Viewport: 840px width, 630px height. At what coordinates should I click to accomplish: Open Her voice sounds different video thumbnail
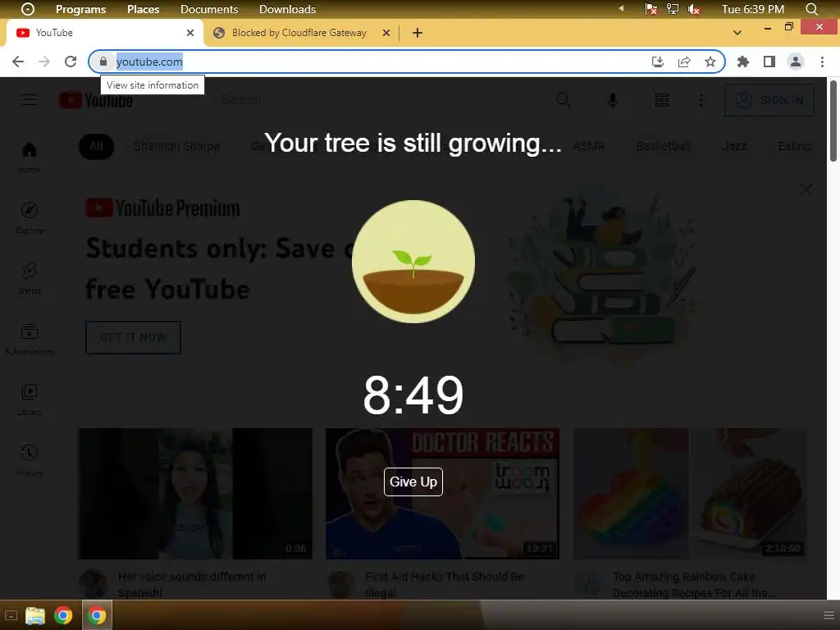pyautogui.click(x=195, y=493)
